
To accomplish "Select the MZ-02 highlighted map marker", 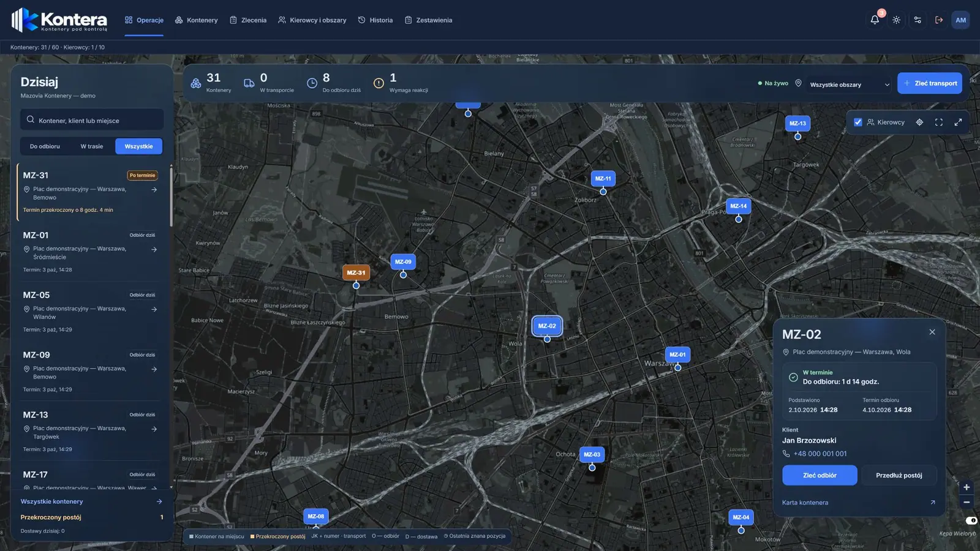I will coord(547,326).
